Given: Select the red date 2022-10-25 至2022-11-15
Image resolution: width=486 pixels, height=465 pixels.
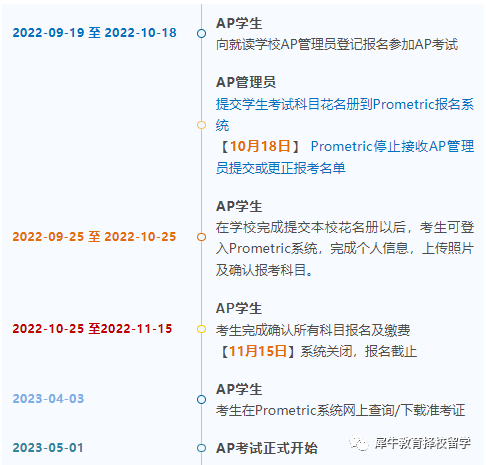Looking at the screenshot, I should click(x=92, y=329).
